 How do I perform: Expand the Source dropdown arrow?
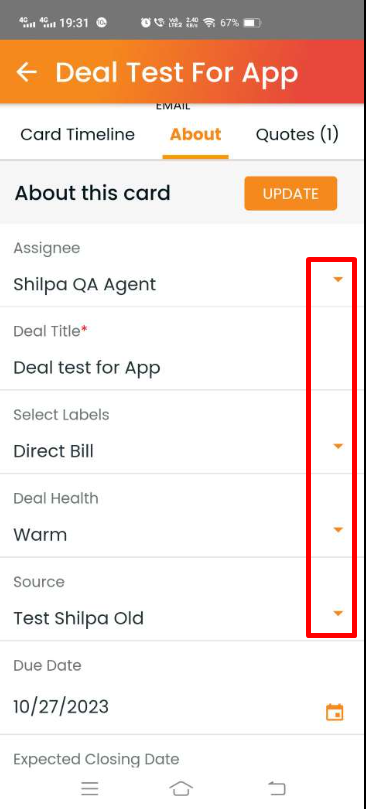(x=338, y=613)
